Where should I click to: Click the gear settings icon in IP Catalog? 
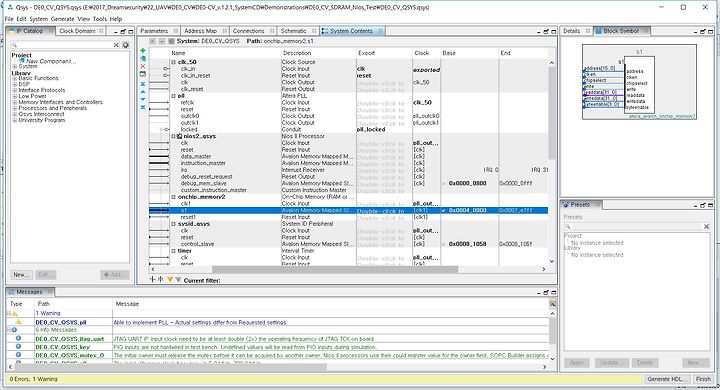[x=125, y=45]
